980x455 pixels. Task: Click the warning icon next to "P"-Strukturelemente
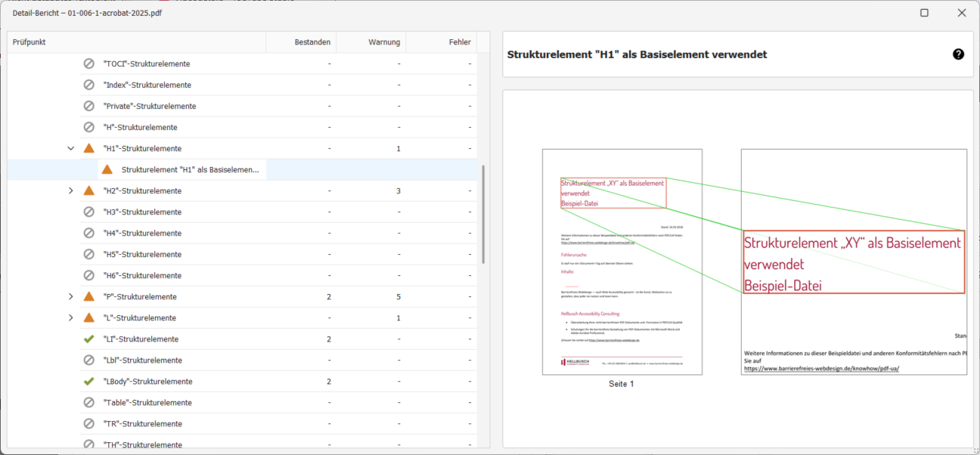coord(88,296)
